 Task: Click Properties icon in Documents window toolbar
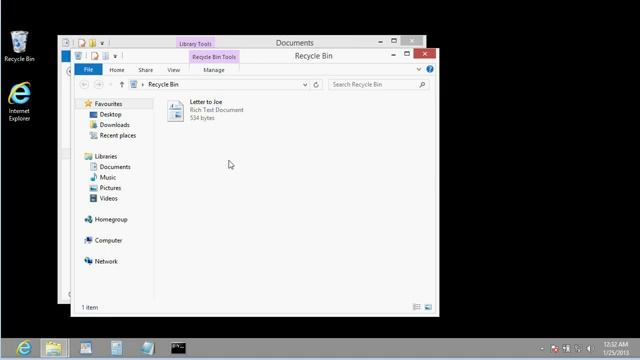coord(82,43)
